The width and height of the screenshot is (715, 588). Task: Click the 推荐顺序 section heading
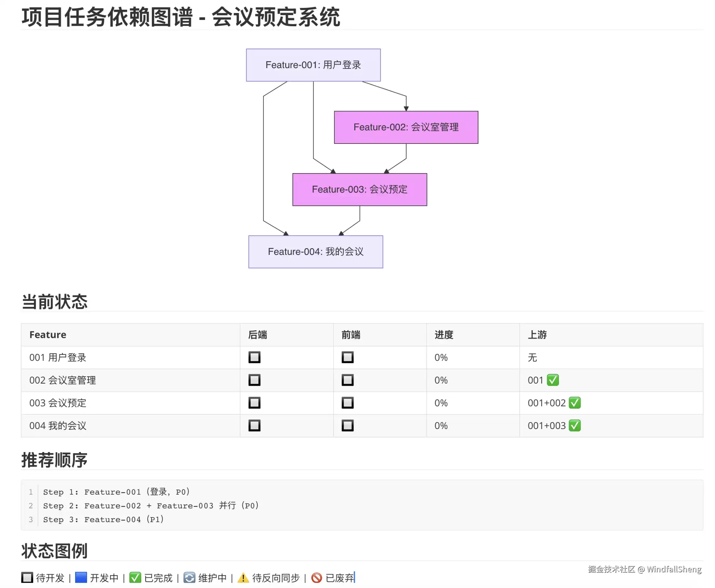click(x=54, y=460)
